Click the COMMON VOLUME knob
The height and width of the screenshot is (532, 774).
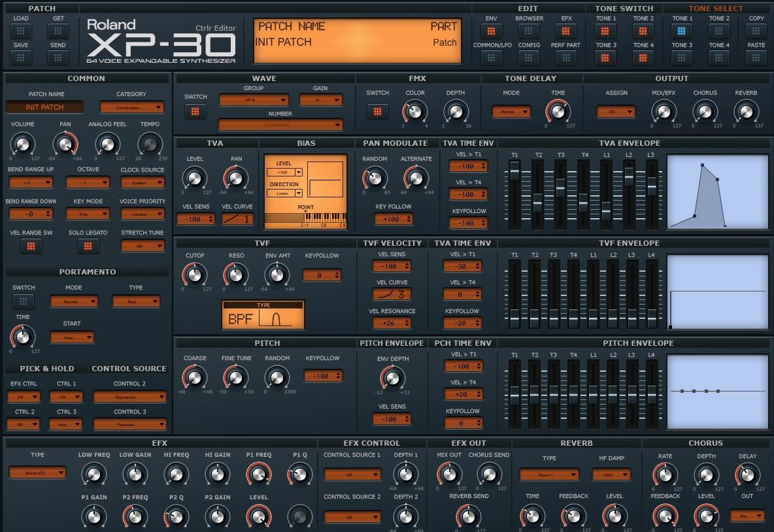pyautogui.click(x=23, y=144)
